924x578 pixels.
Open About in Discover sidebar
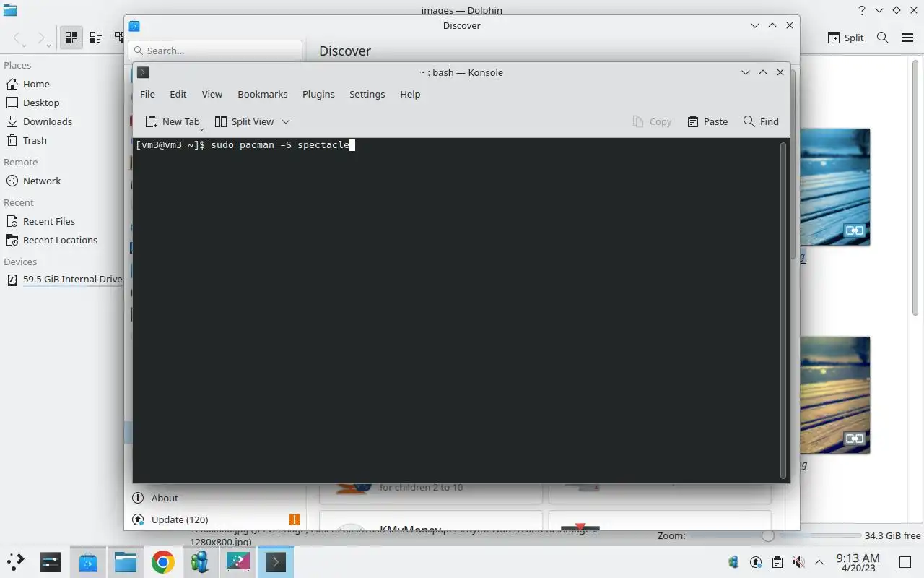click(215, 498)
